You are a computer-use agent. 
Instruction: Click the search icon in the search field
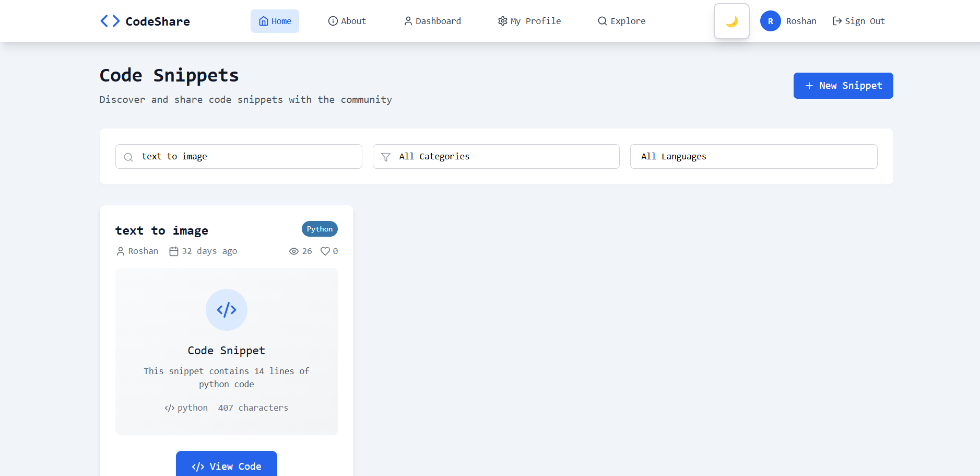click(128, 157)
